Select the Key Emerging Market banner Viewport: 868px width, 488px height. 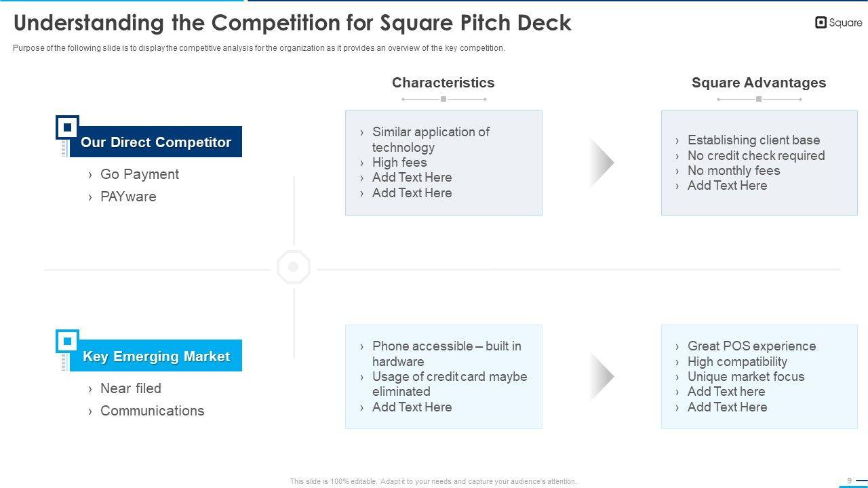156,357
